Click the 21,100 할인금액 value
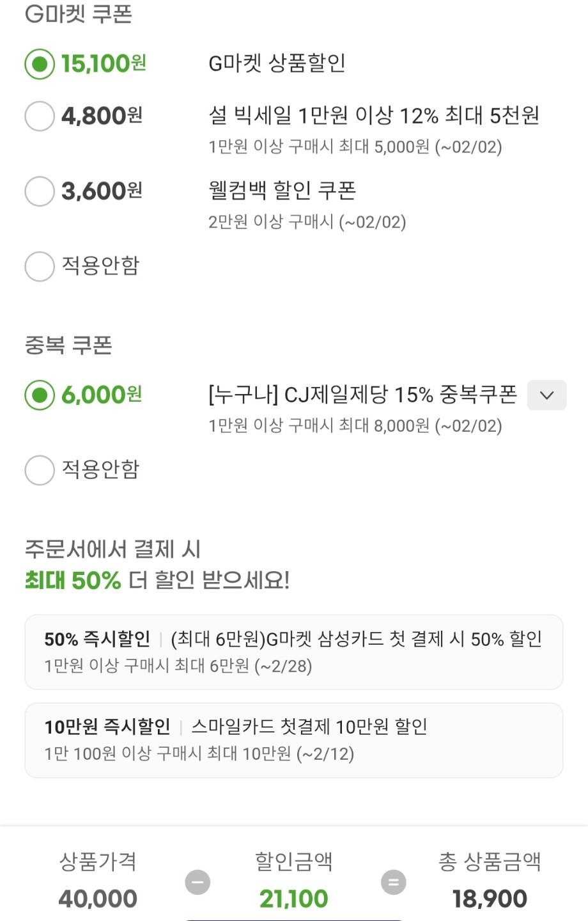 point(293,899)
